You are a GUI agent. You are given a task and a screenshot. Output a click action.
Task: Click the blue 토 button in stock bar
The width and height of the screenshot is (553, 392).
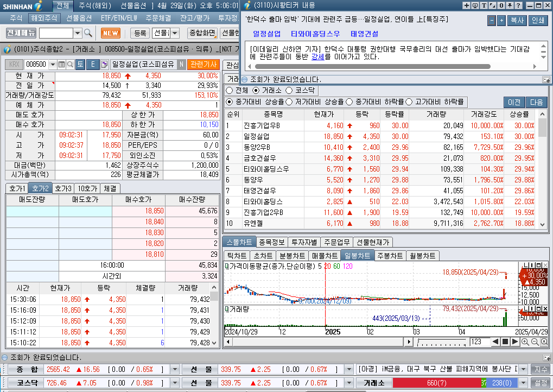(x=80, y=64)
